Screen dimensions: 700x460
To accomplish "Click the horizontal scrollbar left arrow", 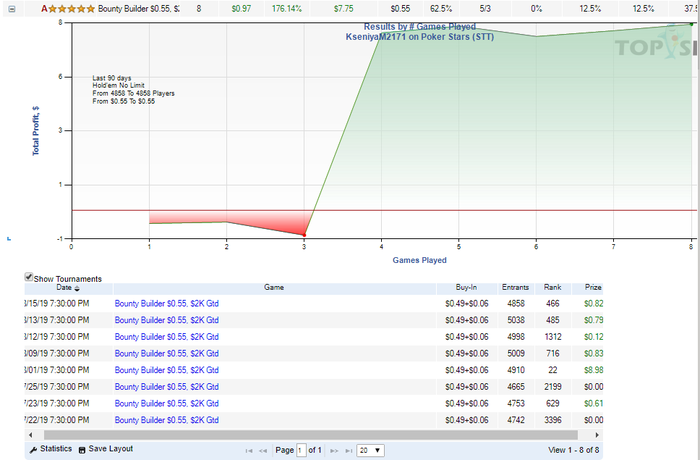I will pos(30,435).
